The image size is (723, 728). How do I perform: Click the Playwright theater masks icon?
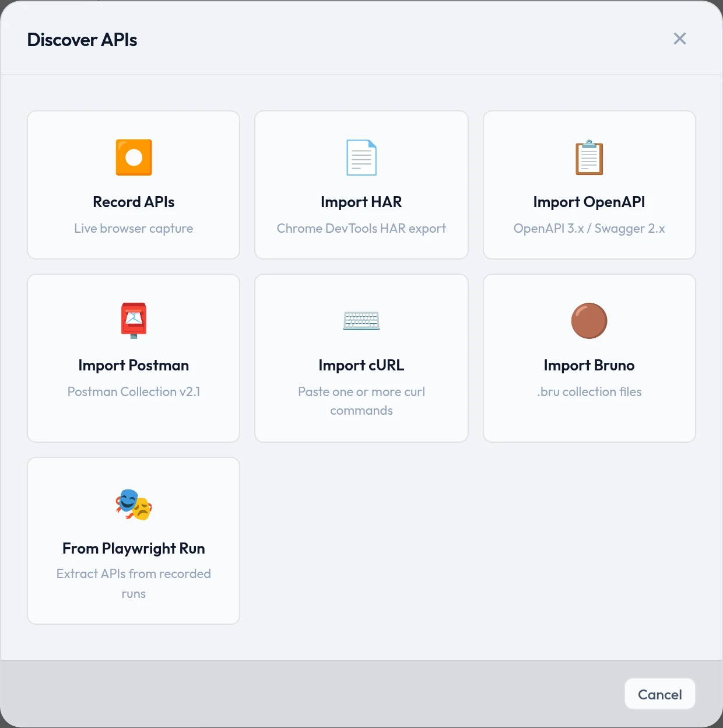pyautogui.click(x=134, y=505)
